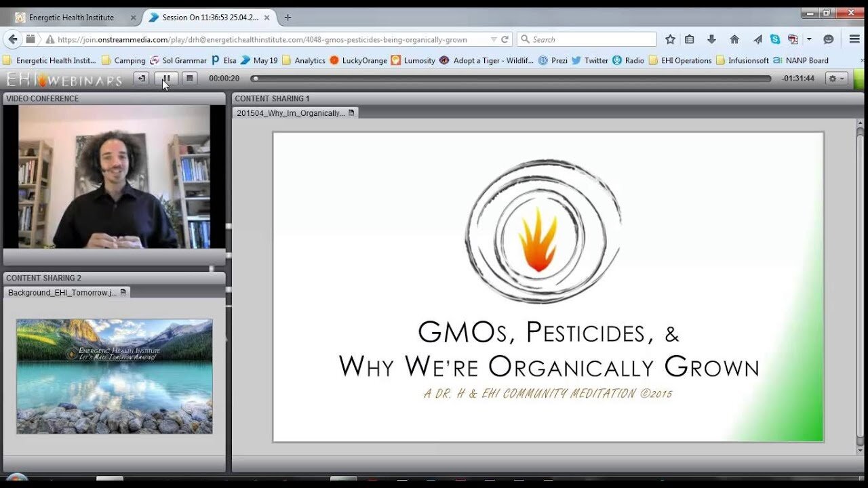Screen dimensions: 868x488
Task: Click the site identity warning icon in address bar
Action: (x=50, y=39)
